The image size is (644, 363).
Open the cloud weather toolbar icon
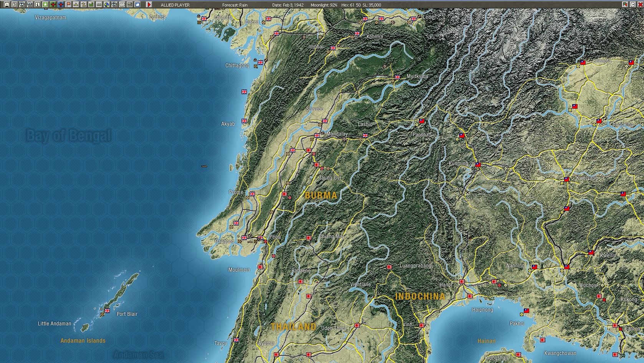tap(137, 5)
